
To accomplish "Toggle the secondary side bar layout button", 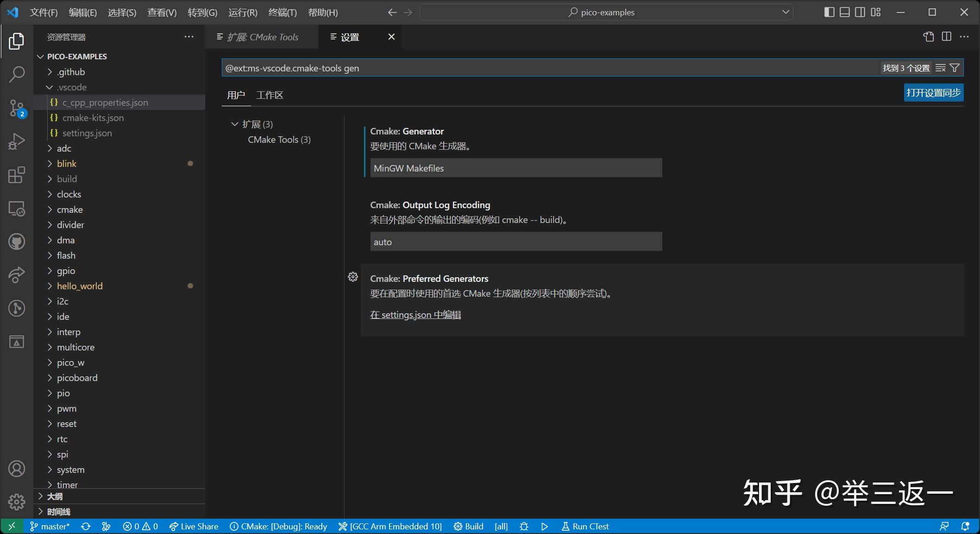I will pyautogui.click(x=860, y=13).
